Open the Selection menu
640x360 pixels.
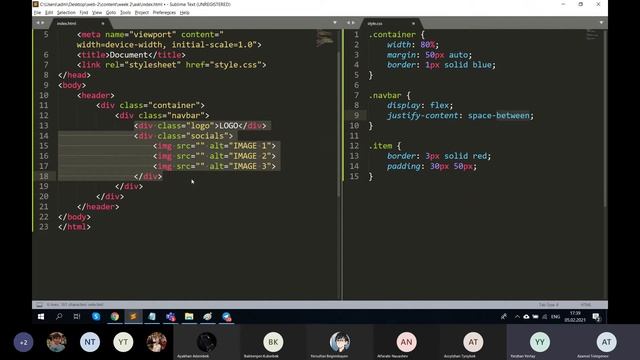66,13
